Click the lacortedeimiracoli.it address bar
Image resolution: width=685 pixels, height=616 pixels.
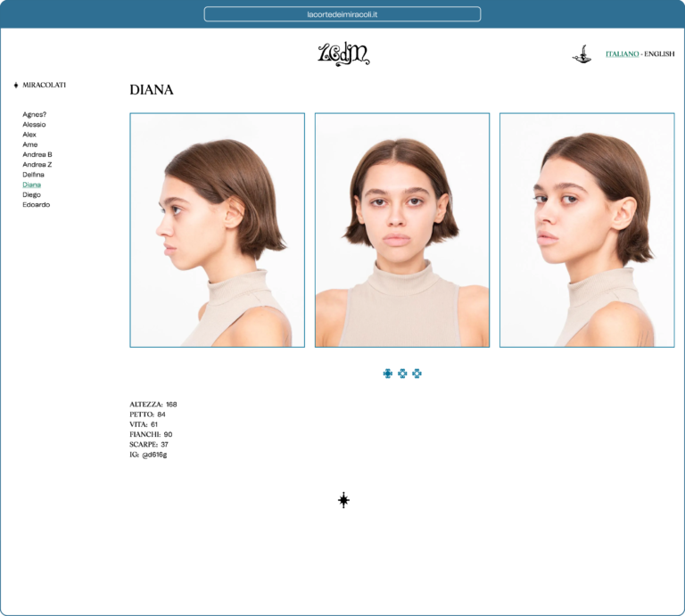tap(342, 14)
